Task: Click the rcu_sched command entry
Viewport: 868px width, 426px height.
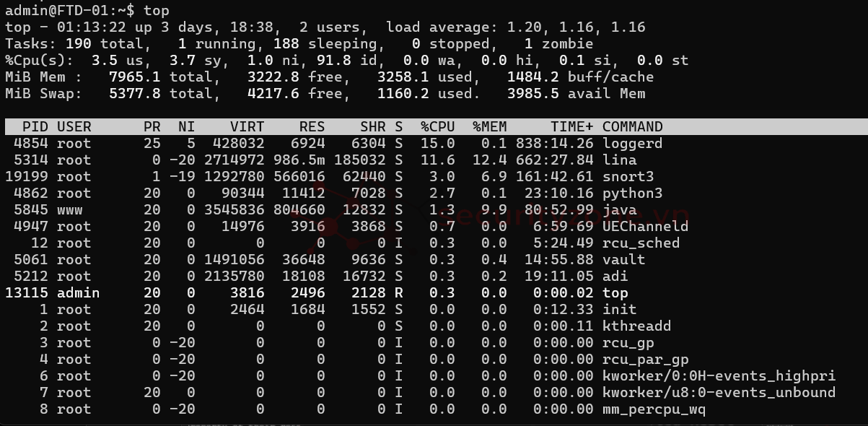Action: click(641, 243)
